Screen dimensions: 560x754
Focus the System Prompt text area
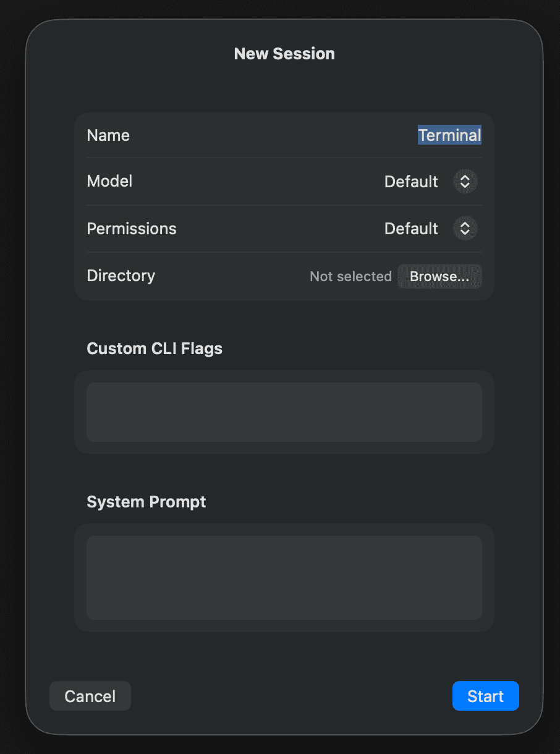(x=284, y=578)
